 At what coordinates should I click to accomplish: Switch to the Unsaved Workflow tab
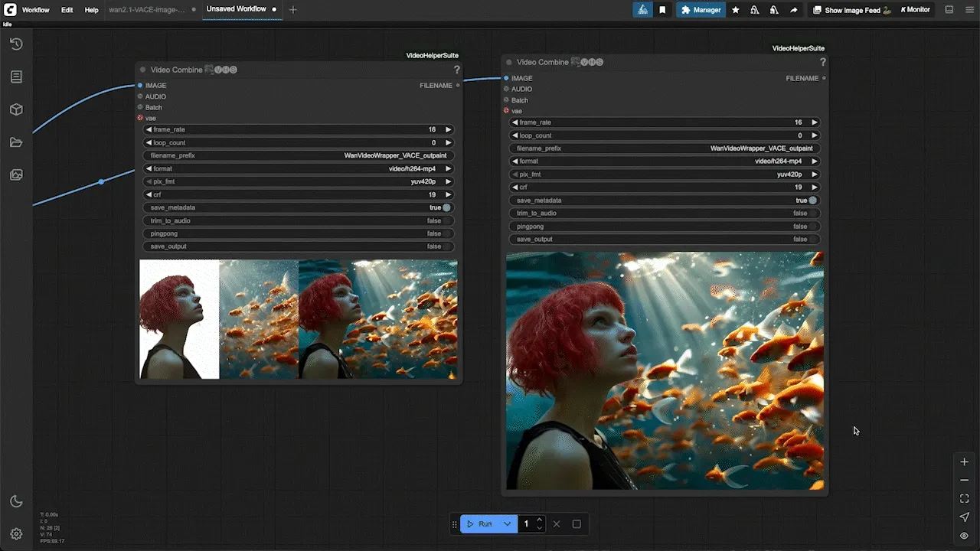point(237,9)
